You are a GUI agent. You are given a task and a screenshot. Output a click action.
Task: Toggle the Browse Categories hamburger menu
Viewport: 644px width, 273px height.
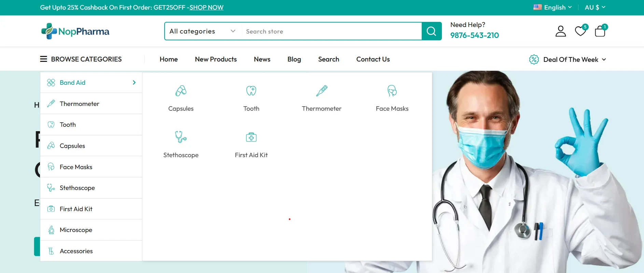click(x=44, y=59)
